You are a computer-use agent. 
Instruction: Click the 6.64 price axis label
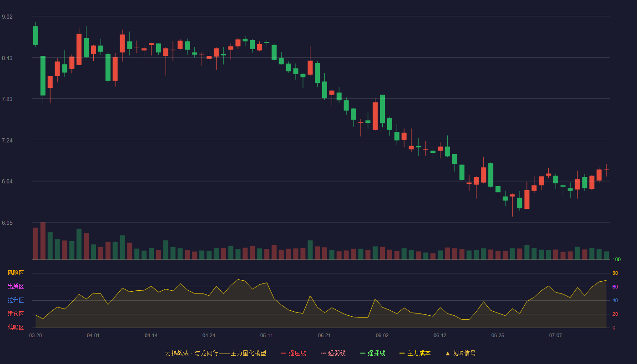pyautogui.click(x=7, y=182)
